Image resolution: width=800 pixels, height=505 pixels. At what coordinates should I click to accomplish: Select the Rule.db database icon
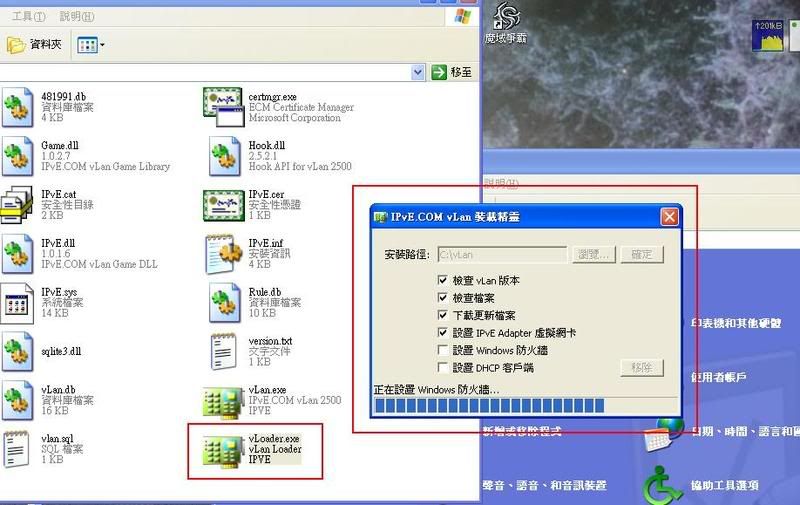click(x=224, y=303)
